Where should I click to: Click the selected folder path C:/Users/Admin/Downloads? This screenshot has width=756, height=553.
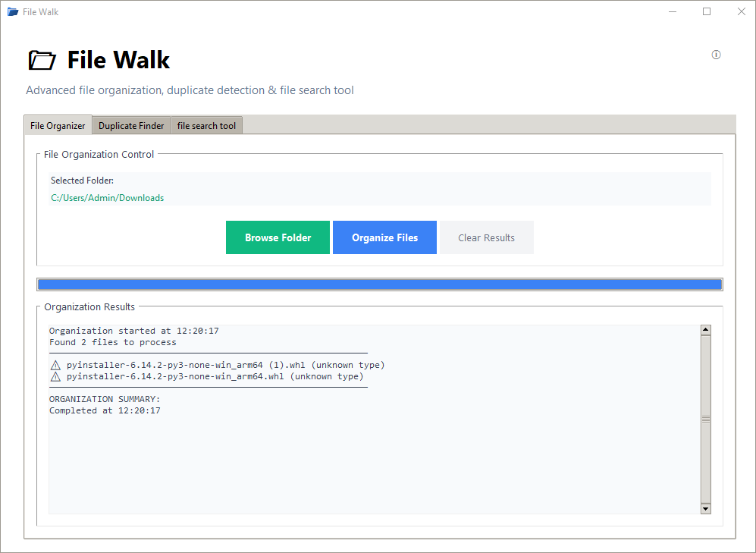107,198
